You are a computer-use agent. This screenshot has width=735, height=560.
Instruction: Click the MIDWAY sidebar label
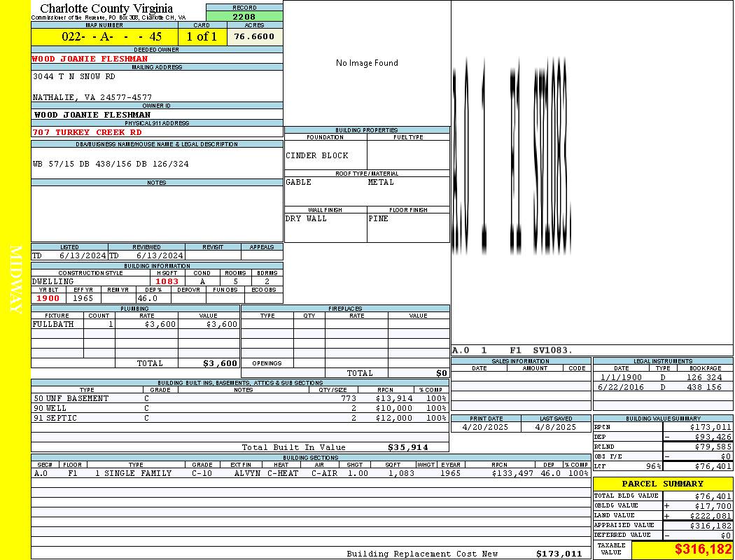pos(15,280)
